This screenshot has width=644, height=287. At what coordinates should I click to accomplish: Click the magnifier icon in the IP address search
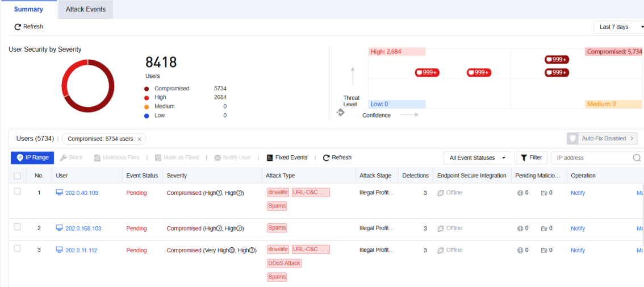point(637,158)
